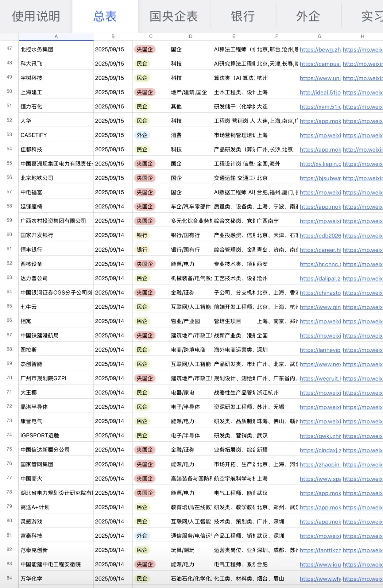The image size is (383, 588).
Task: Open the https://www.qin link for 七牛云
Action: click(x=320, y=307)
